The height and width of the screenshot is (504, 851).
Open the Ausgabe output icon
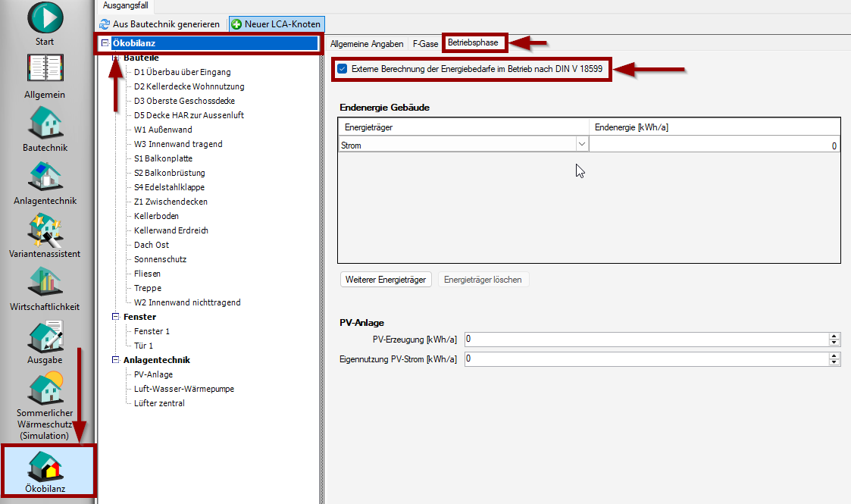45,336
